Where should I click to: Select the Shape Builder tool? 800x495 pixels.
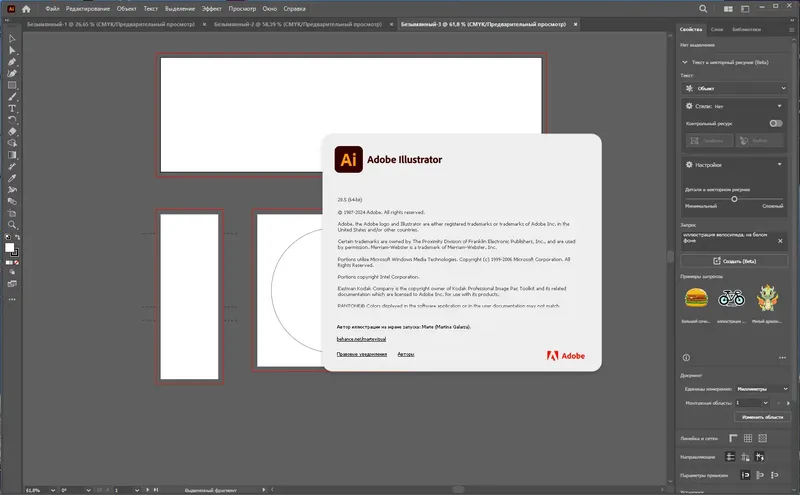pos(12,143)
